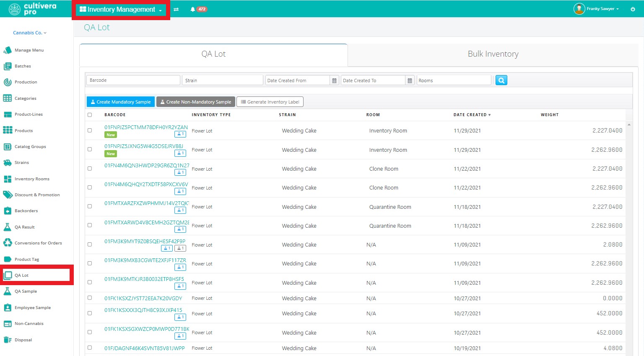Expand the Cannabis Co. company dropdown
Image resolution: width=644 pixels, height=356 pixels.
tap(30, 33)
